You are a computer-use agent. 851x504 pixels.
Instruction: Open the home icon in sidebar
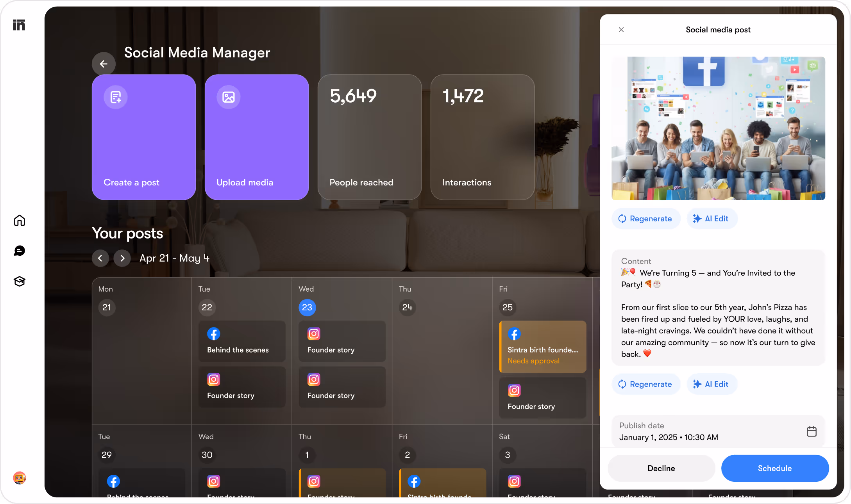coord(19,221)
